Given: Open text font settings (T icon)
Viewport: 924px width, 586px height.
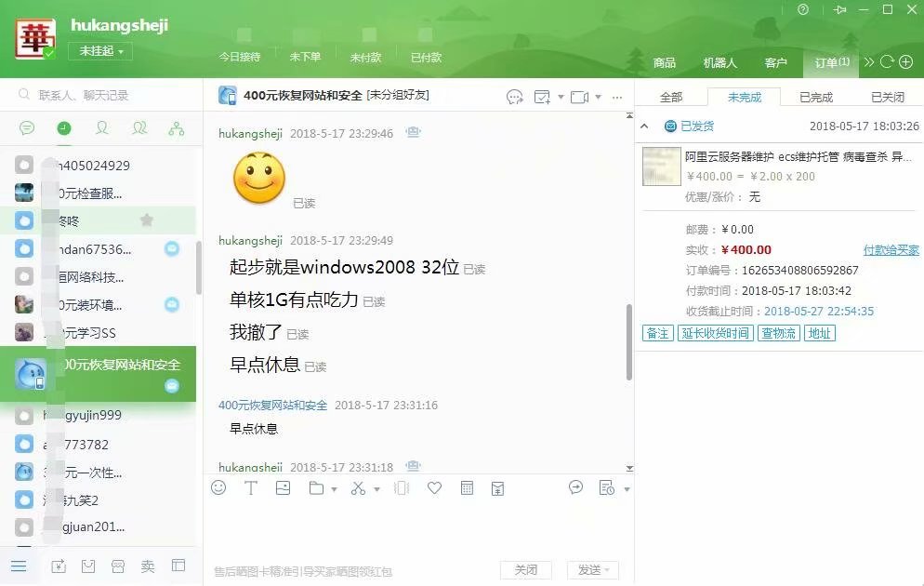Looking at the screenshot, I should coord(250,487).
